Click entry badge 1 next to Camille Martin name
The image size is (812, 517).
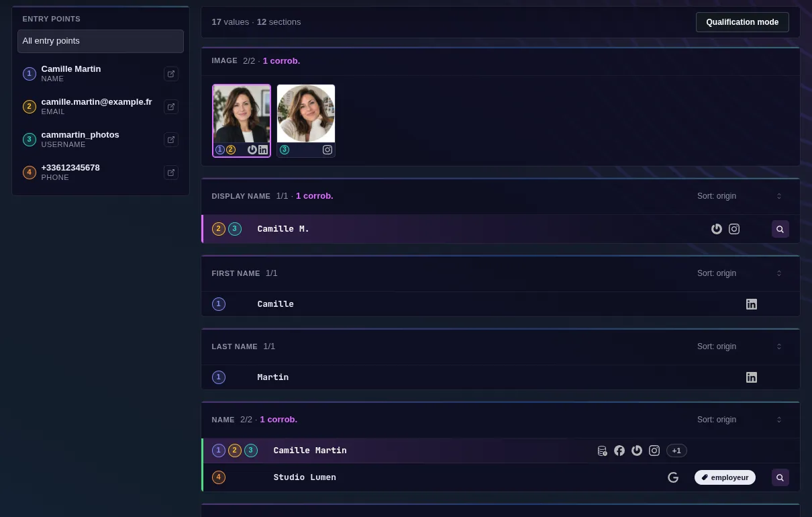click(30, 74)
